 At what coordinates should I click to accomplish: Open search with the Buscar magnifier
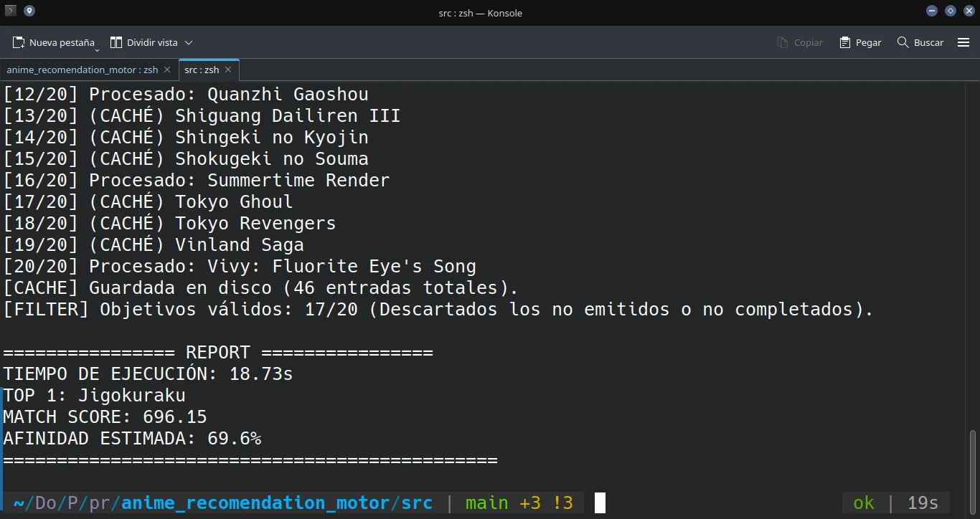point(903,43)
